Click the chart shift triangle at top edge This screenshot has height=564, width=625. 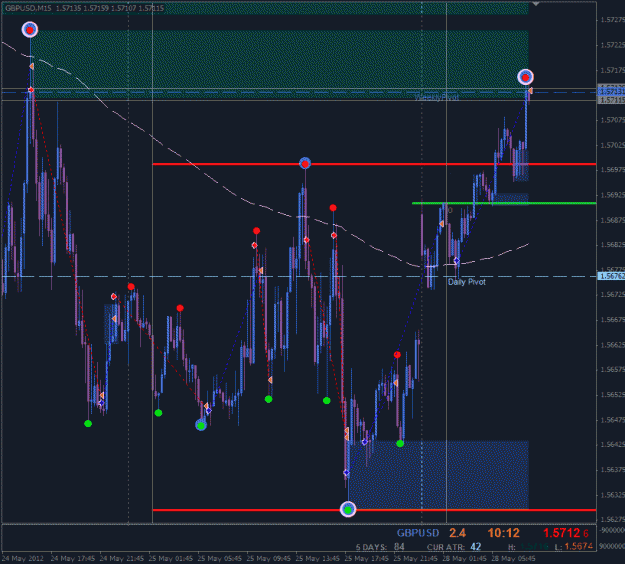(x=535, y=4)
